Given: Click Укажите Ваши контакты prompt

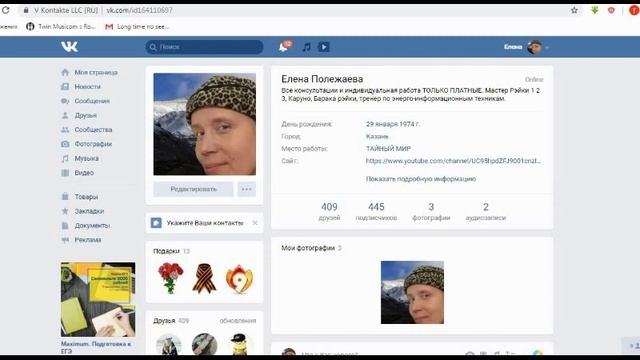Looking at the screenshot, I should (205, 223).
